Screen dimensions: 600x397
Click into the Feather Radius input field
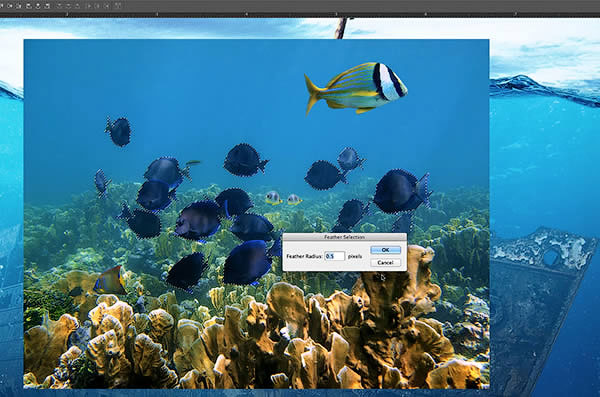335,256
